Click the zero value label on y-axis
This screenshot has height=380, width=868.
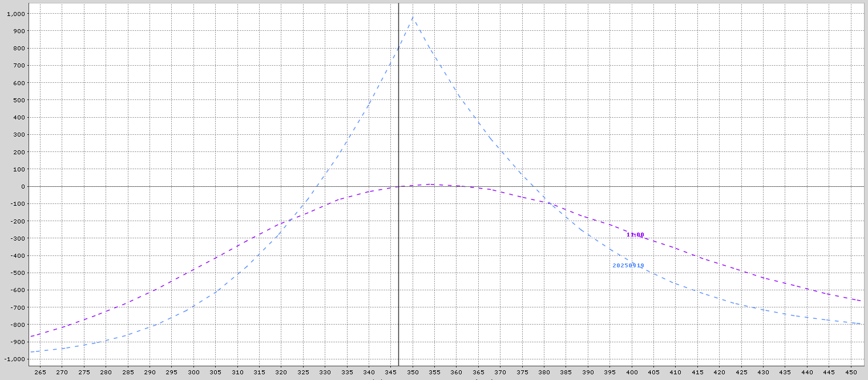(x=22, y=186)
